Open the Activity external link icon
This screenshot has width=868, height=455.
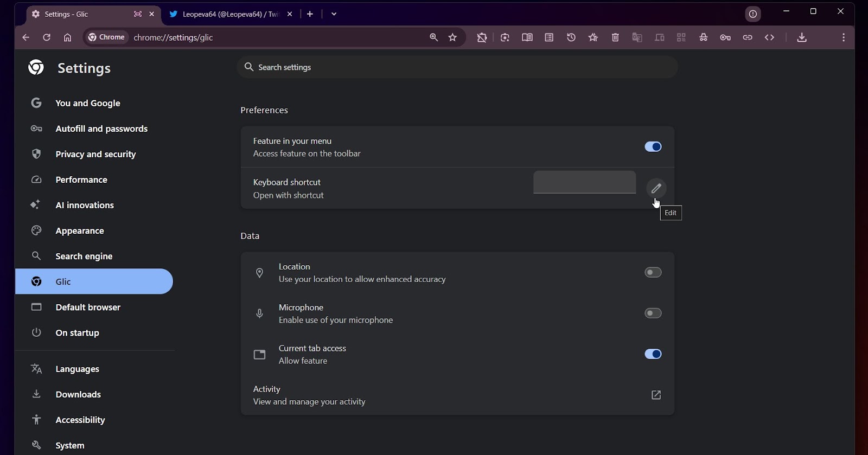656,395
